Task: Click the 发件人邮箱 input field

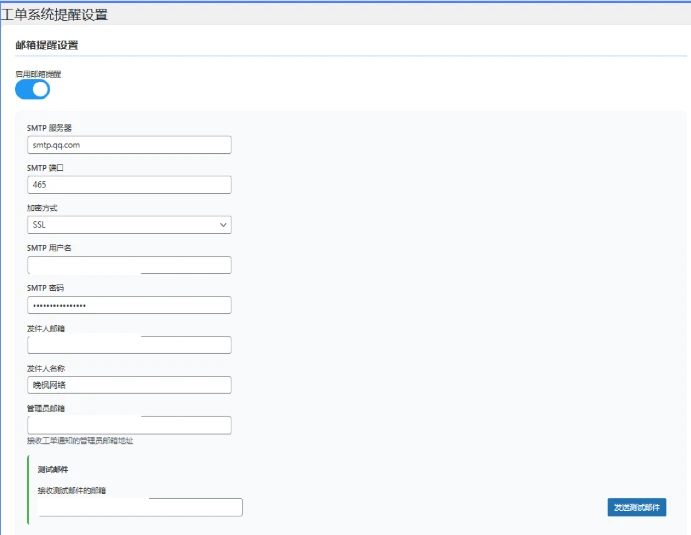Action: pyautogui.click(x=129, y=345)
